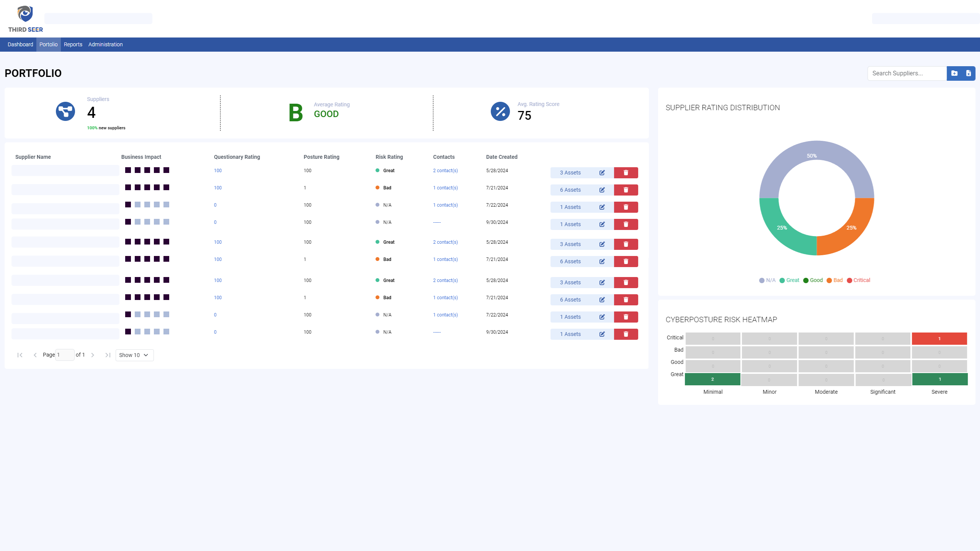This screenshot has height=551, width=980.
Task: Click the average rating value "GOOD"
Action: pos(326,114)
